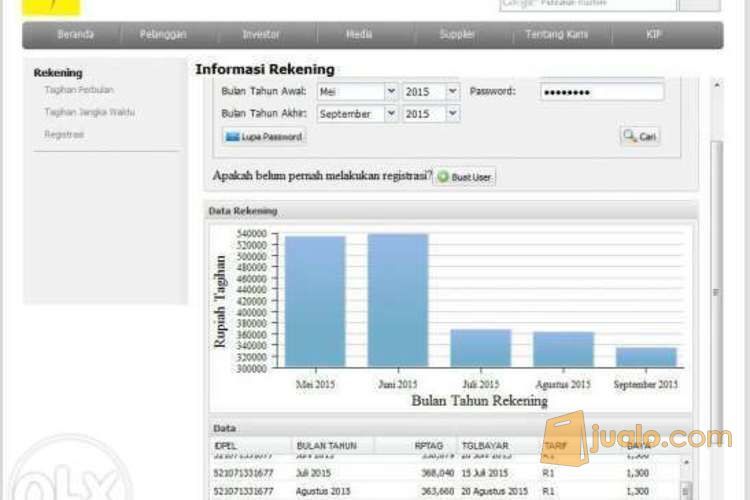This screenshot has width=750, height=500.
Task: Click the Mei 2015 chart bar
Action: [315, 301]
